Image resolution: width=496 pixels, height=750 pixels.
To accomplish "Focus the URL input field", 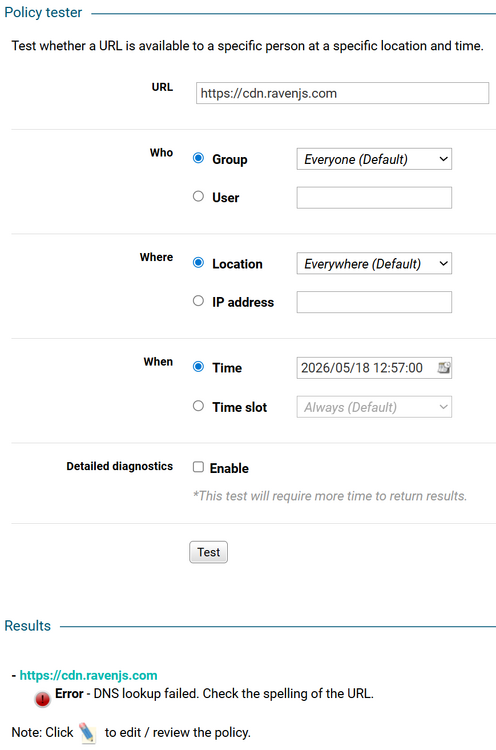I will (x=342, y=93).
